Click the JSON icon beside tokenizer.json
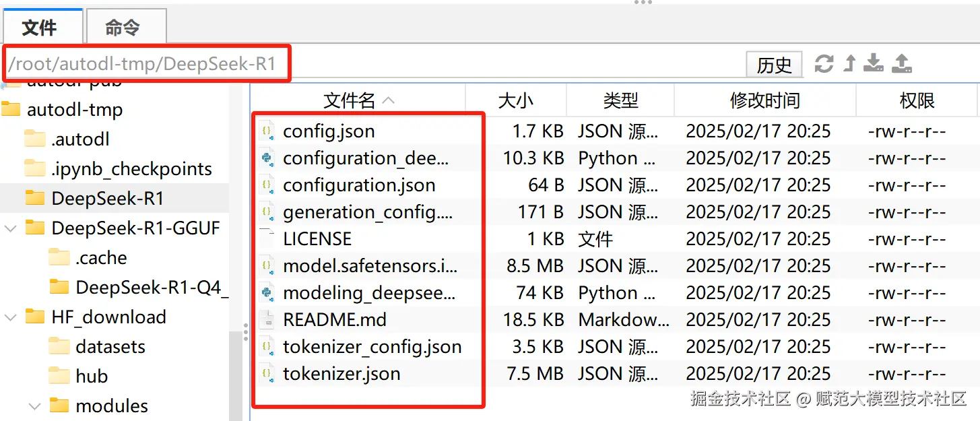980x421 pixels. click(x=268, y=373)
